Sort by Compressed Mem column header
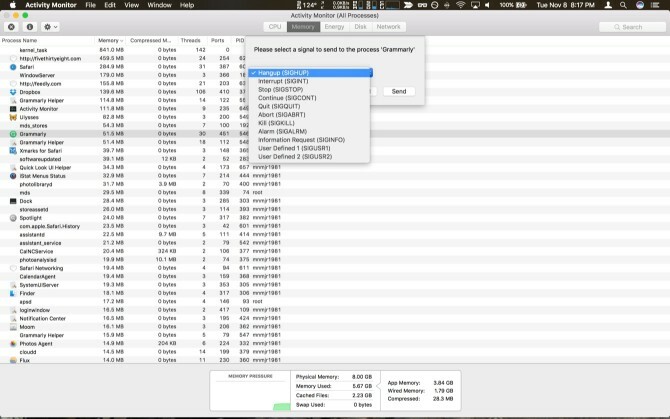 point(150,41)
